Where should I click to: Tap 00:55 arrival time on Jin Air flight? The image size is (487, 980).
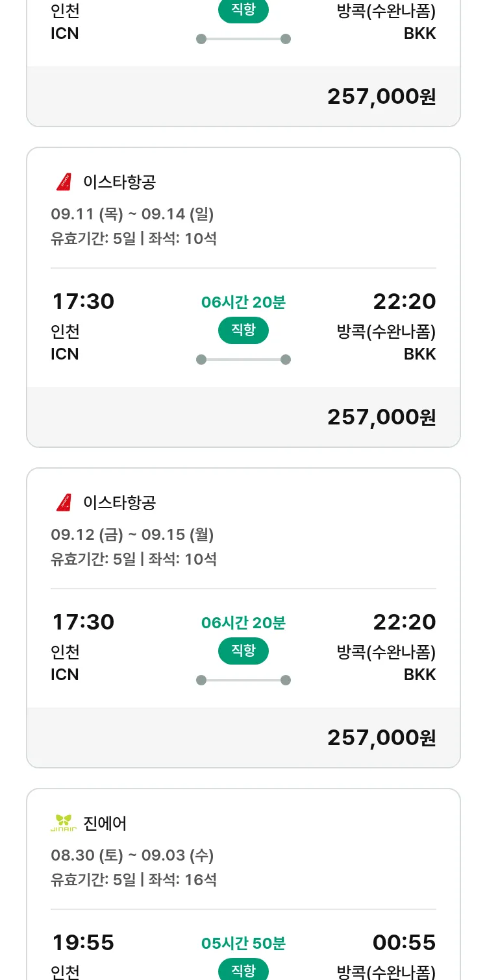(404, 942)
